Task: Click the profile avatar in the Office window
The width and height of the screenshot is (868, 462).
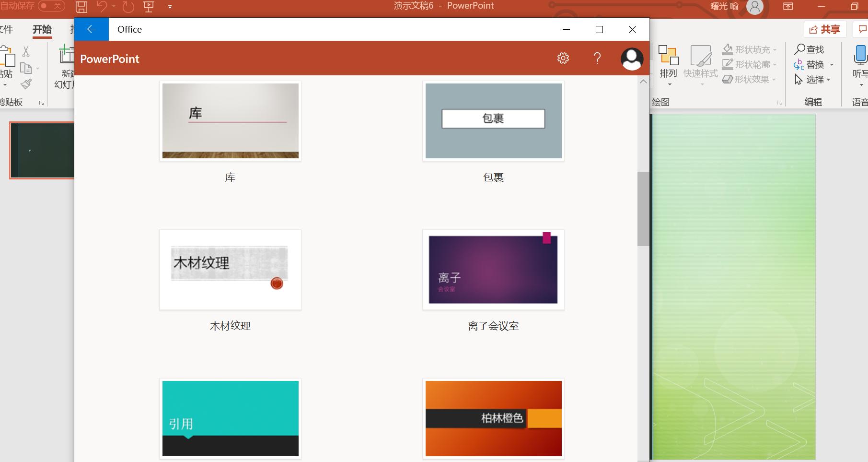Action: tap(632, 59)
